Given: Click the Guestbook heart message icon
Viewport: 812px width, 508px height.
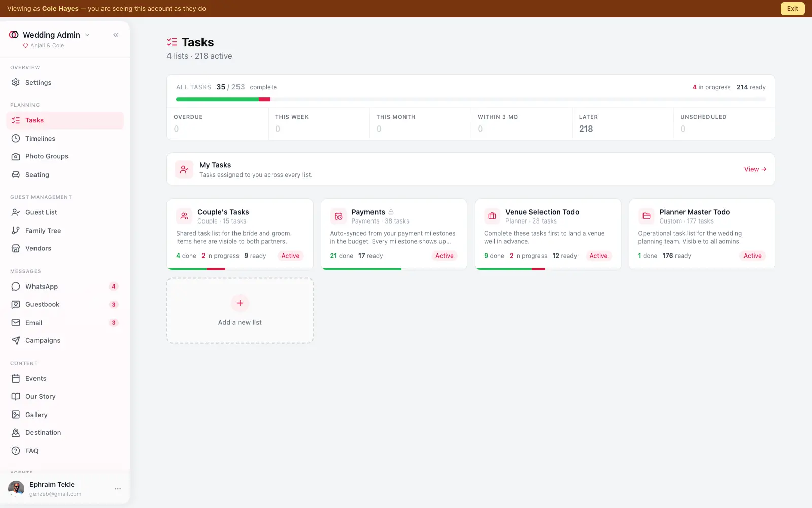Looking at the screenshot, I should tap(16, 304).
